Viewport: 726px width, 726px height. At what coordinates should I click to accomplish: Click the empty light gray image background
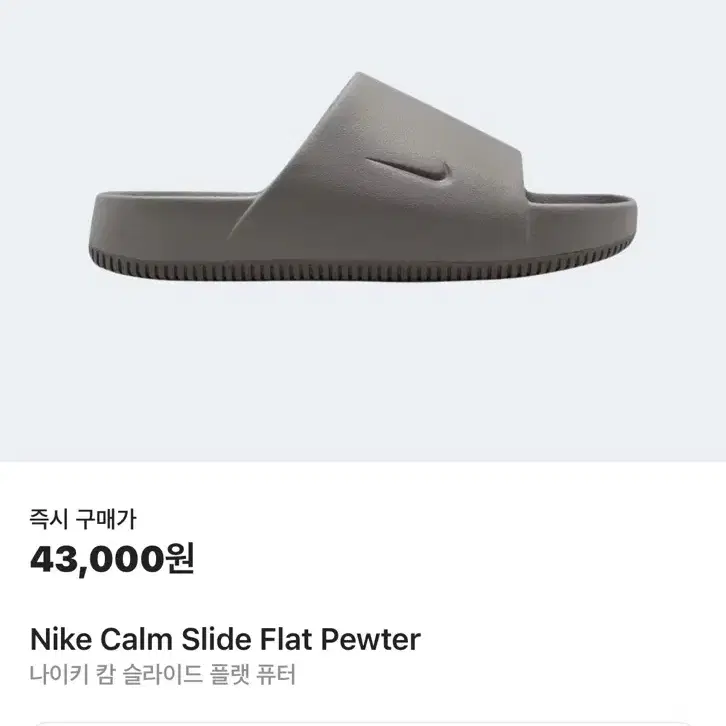click(x=363, y=370)
